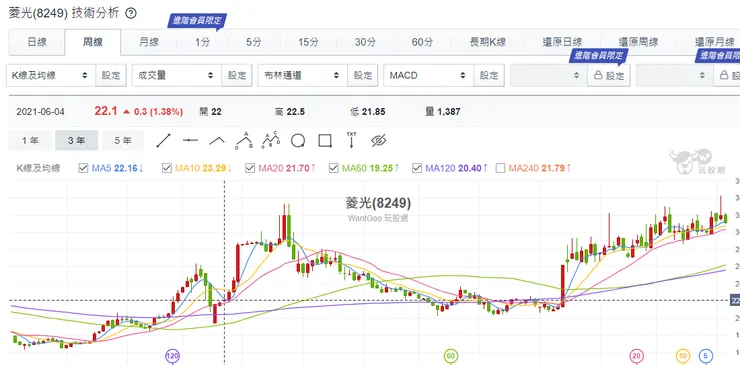Select the circle drawing tool
740x365 pixels.
tap(298, 140)
